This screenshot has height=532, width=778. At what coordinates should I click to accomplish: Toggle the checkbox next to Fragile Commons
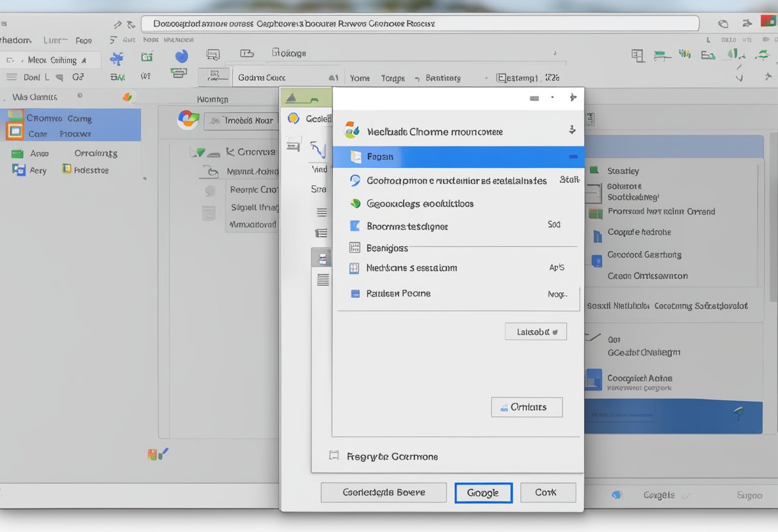(333, 456)
